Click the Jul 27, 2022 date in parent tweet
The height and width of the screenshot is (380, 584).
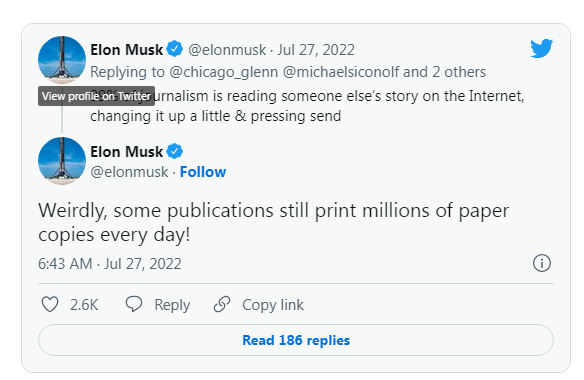tap(316, 50)
